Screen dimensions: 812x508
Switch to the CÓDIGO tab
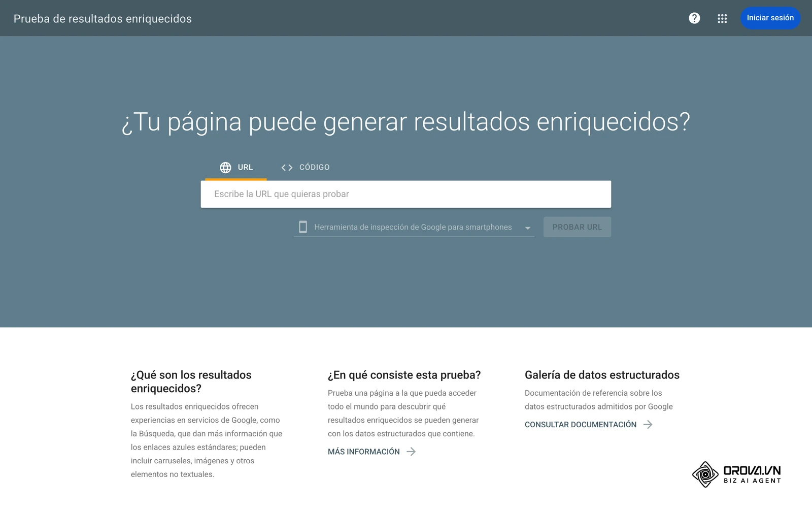(x=306, y=167)
